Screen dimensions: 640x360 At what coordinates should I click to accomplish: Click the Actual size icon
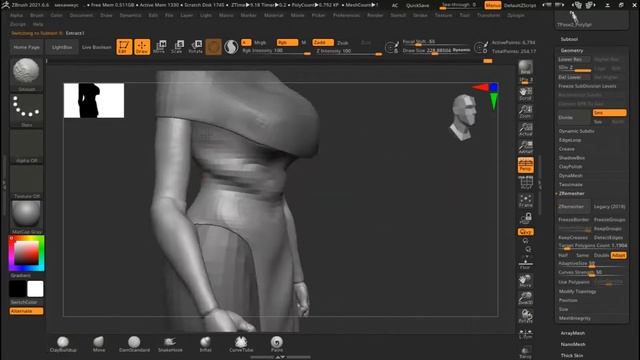click(x=525, y=129)
